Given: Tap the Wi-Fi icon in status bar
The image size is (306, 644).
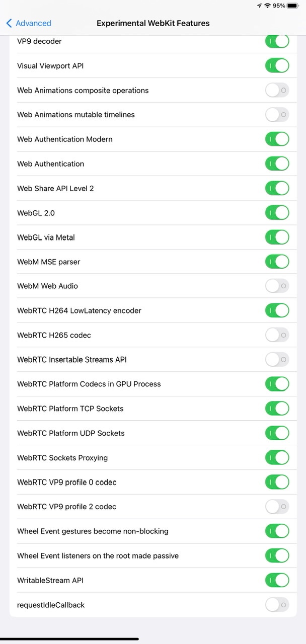Looking at the screenshot, I should 267,6.
